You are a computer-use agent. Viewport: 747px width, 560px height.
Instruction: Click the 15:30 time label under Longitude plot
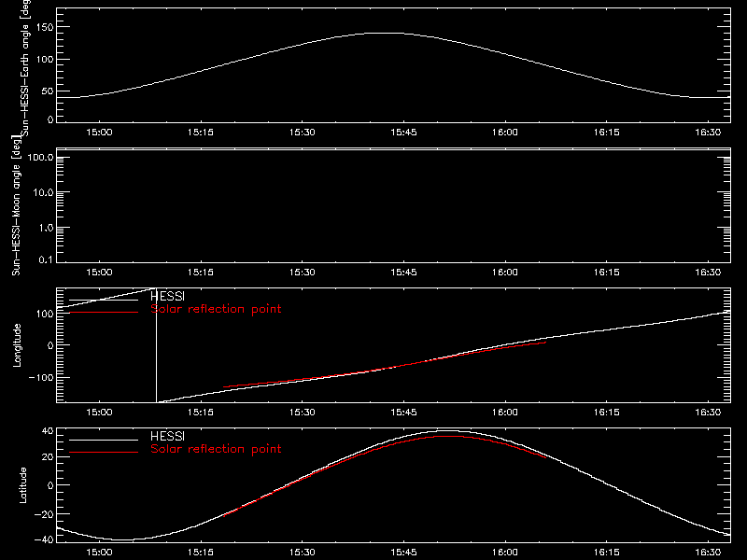tap(302, 412)
